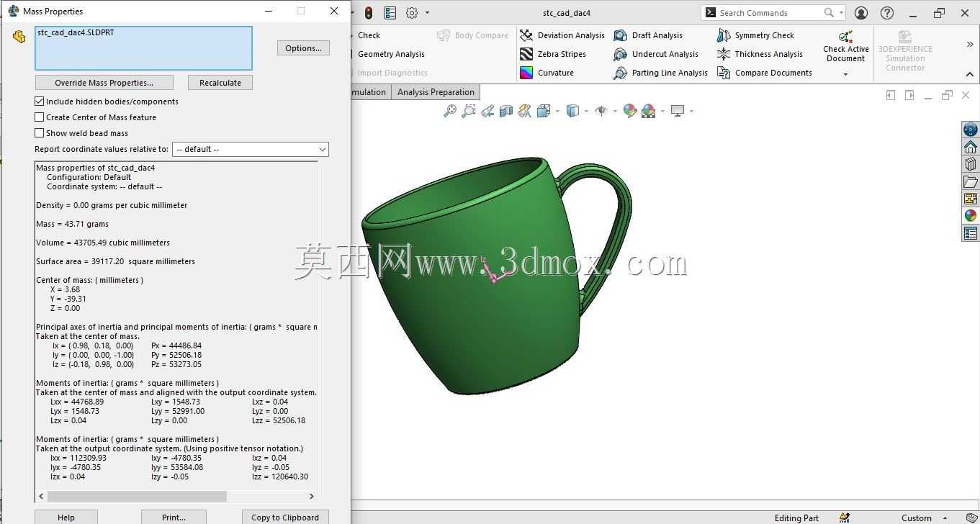Click Apply Scene icon
This screenshot has height=524, width=980.
(648, 111)
